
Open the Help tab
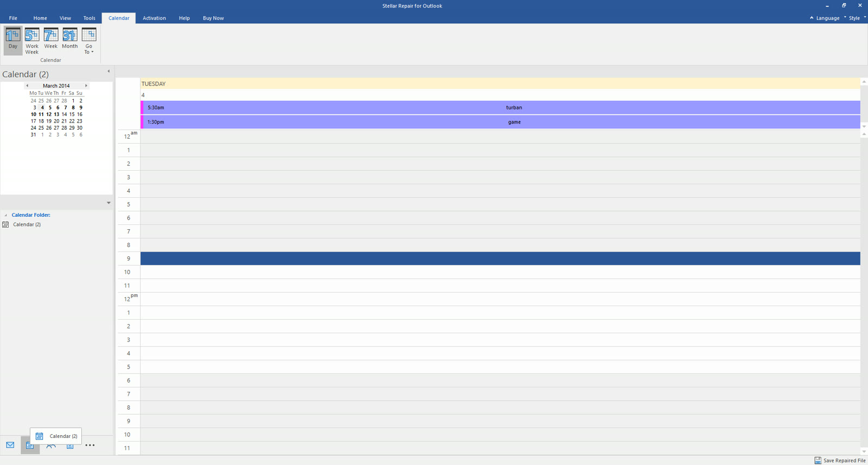(x=184, y=18)
